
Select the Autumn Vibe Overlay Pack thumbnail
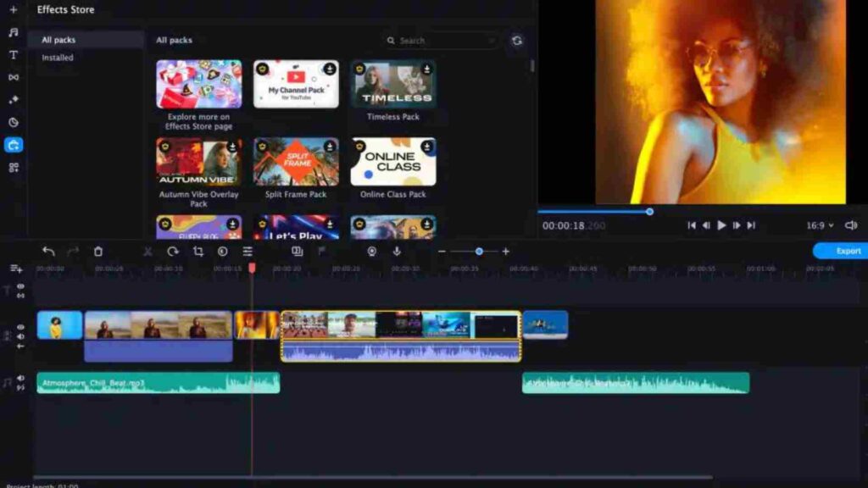(x=198, y=162)
